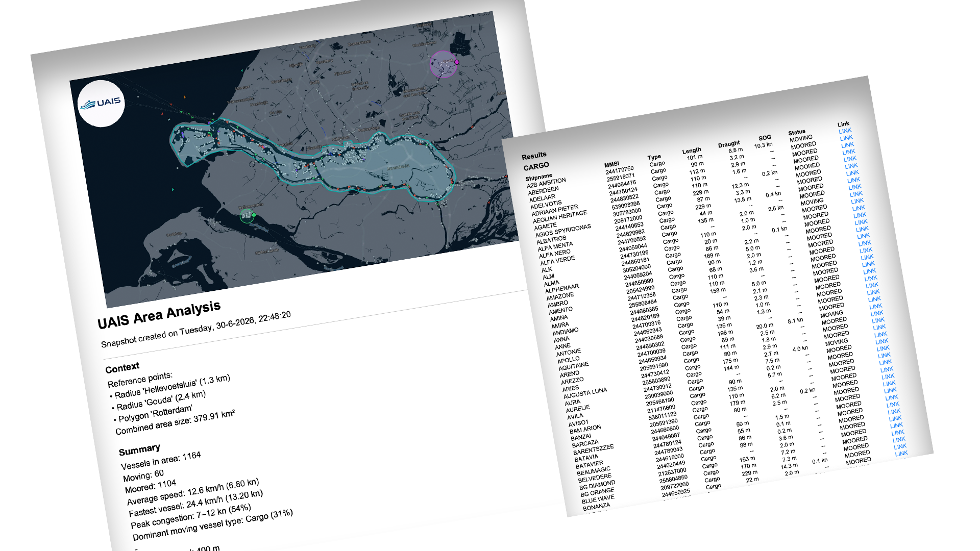Click the 'Summary' heading

[x=139, y=450]
